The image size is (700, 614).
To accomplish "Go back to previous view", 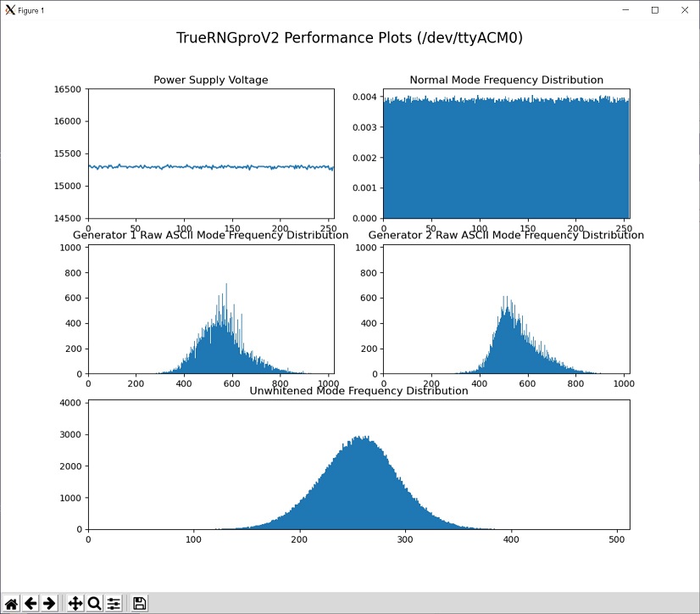I will point(31,603).
